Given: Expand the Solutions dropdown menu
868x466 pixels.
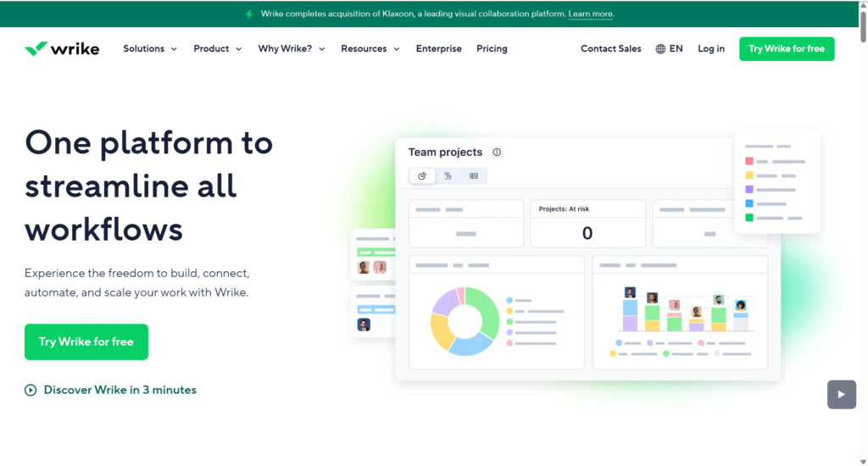Looking at the screenshot, I should point(150,49).
